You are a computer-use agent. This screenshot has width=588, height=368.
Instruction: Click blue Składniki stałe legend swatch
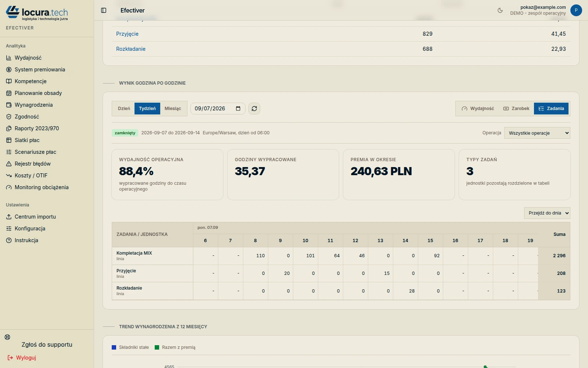114,347
